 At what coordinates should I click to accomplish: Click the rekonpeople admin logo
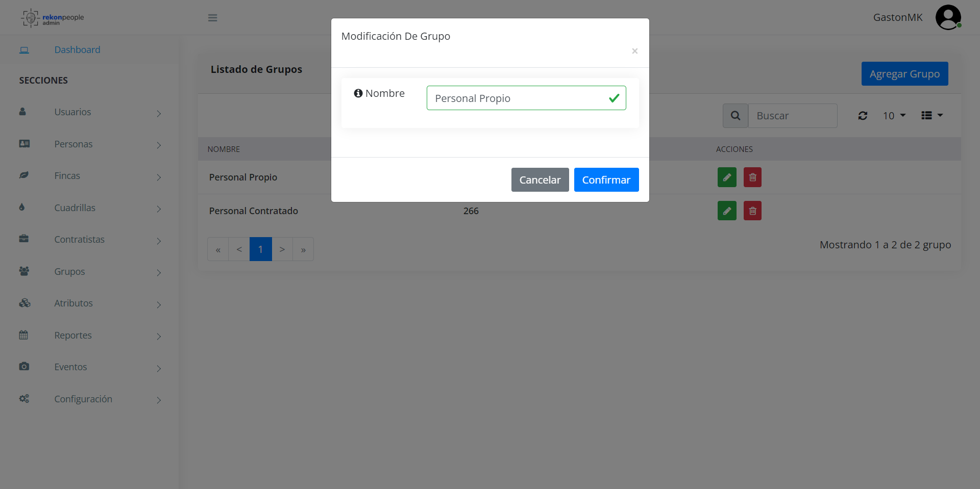click(x=52, y=18)
